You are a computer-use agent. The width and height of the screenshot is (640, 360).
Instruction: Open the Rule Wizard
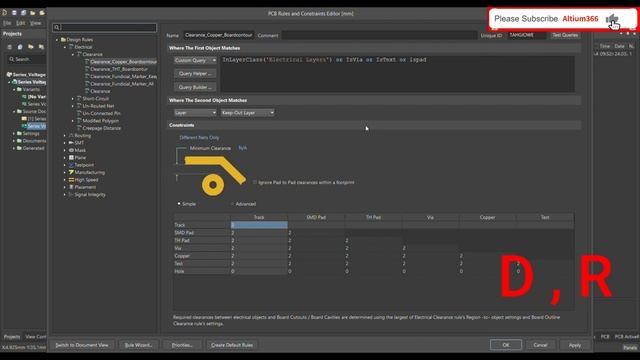138,345
